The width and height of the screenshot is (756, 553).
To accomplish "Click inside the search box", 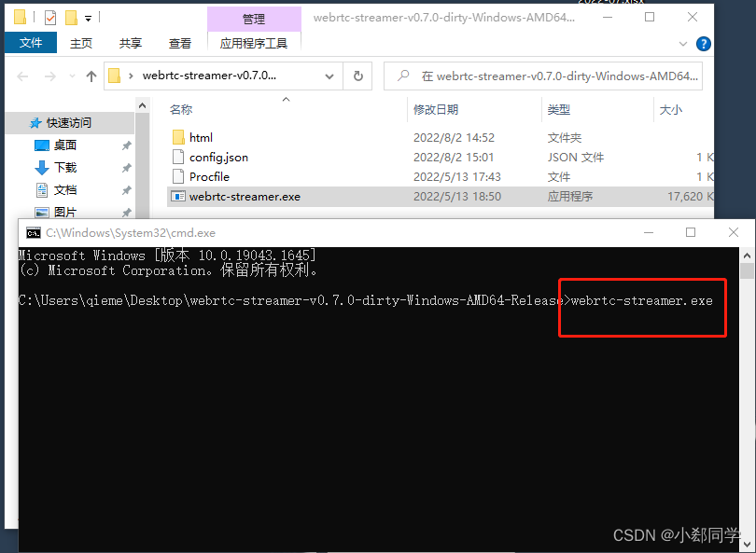I will (541, 76).
